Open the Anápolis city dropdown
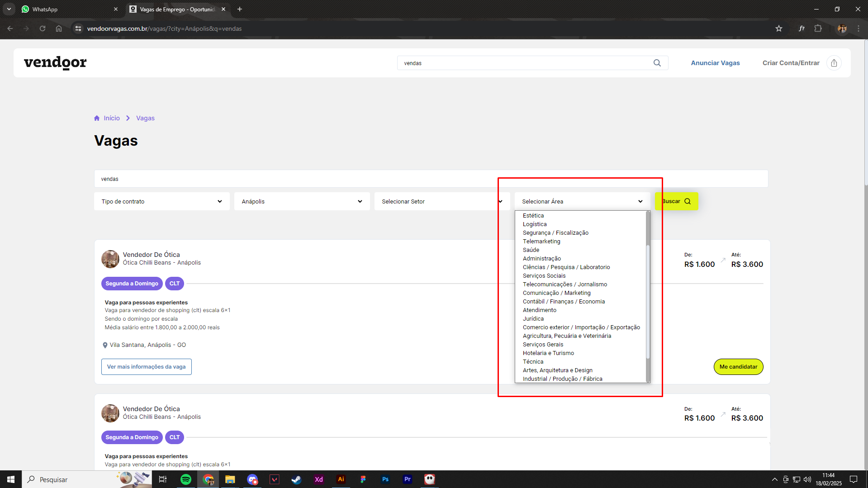 click(x=302, y=202)
